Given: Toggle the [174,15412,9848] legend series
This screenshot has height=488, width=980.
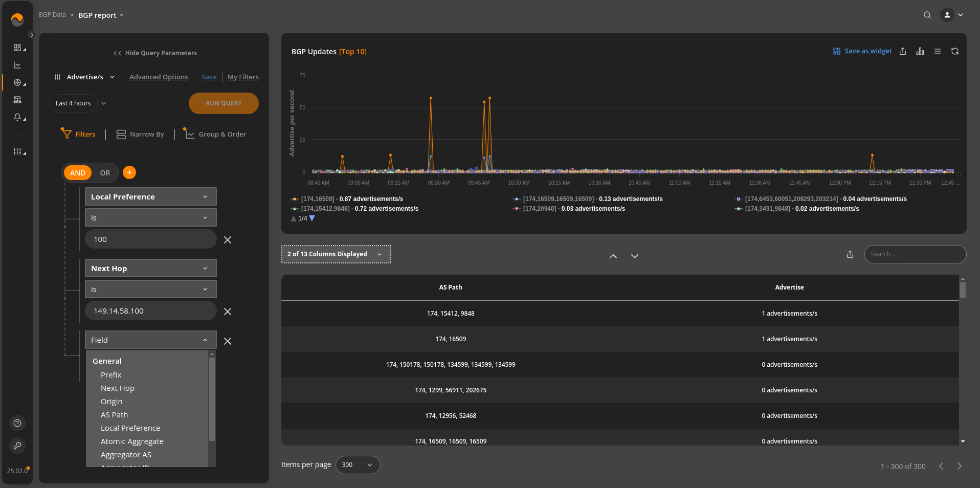Looking at the screenshot, I should coord(354,209).
